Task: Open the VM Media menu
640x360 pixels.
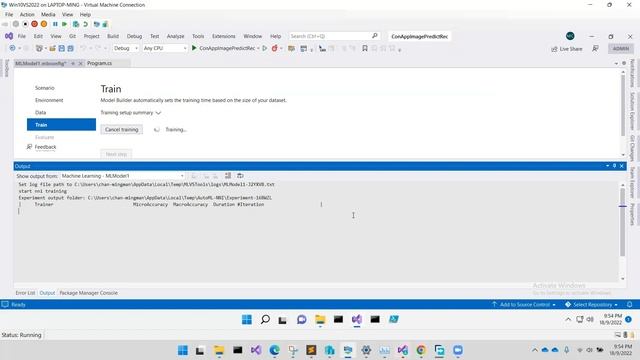Action: tap(48, 14)
